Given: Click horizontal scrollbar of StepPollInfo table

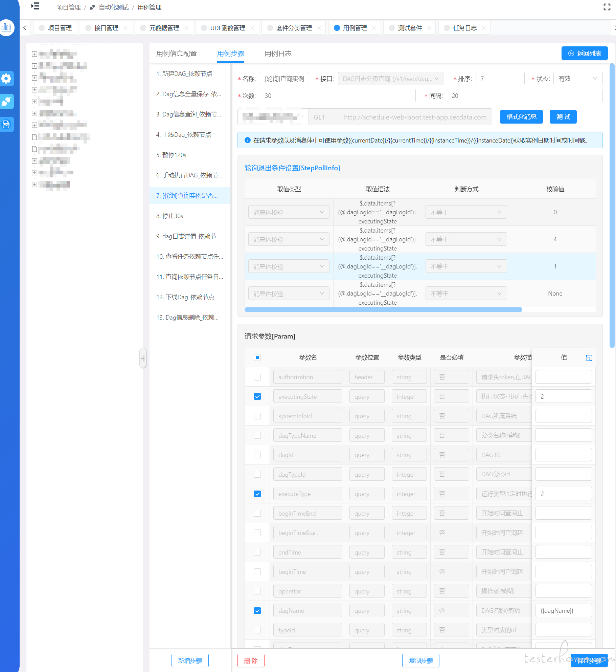Looking at the screenshot, I should click(x=383, y=309).
